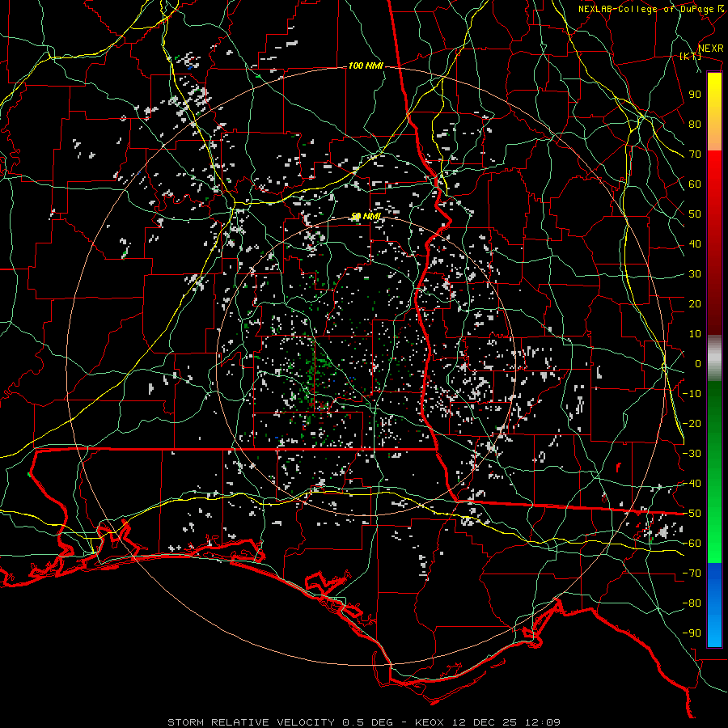Click the -90 value on the velocity scale
The height and width of the screenshot is (728, 728).
click(692, 633)
